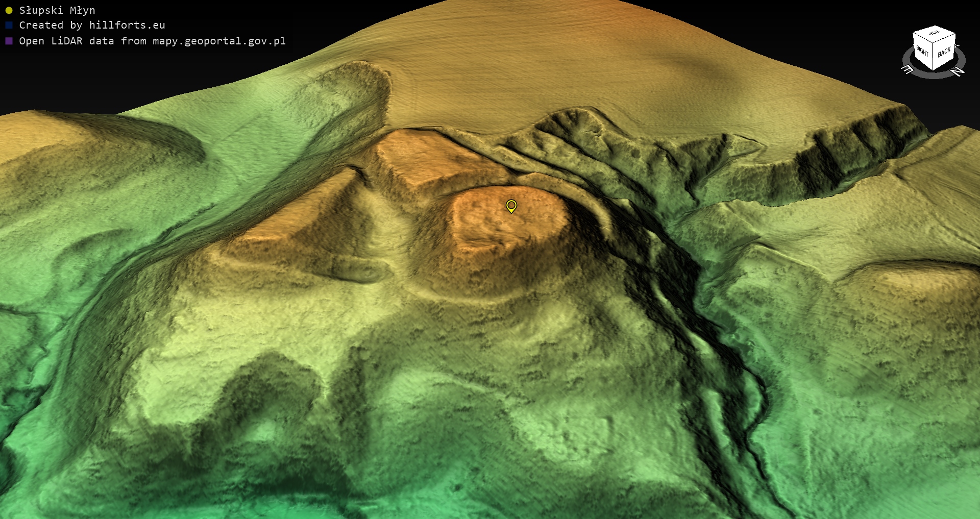Click cube edge between RIGHT and BACK faces
Viewport: 980px width, 519px height.
934,57
